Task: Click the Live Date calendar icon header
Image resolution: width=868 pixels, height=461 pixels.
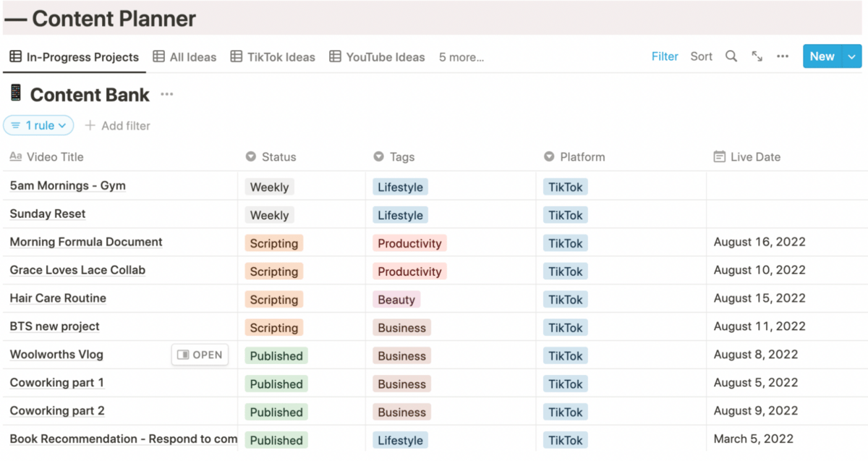Action: click(x=719, y=157)
